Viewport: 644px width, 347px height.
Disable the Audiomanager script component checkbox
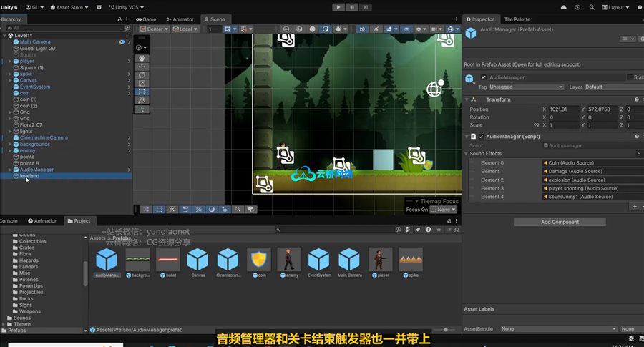(482, 137)
